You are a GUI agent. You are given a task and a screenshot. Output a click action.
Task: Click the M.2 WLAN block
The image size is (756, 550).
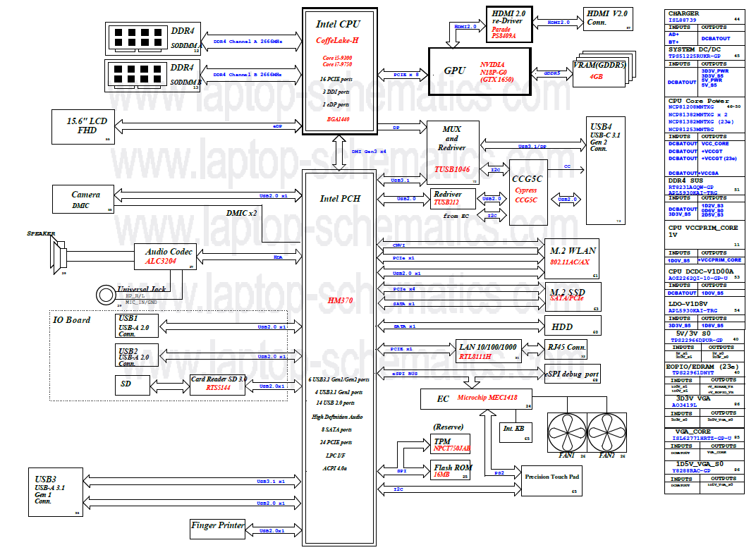[572, 259]
